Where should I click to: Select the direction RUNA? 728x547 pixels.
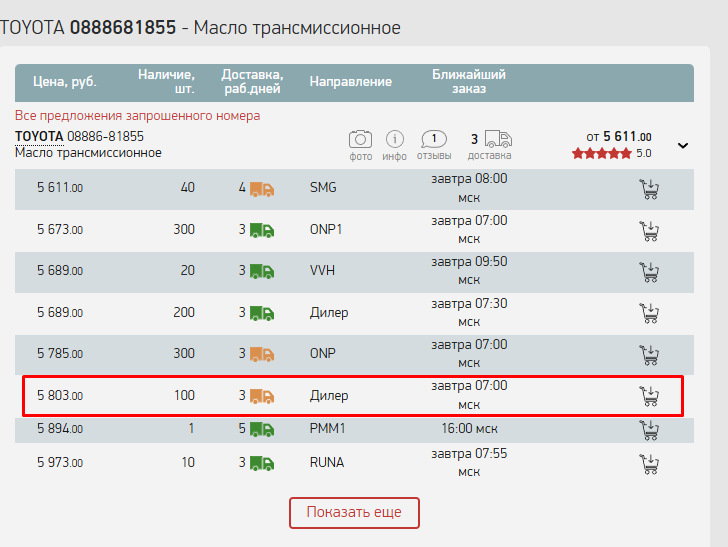click(327, 462)
